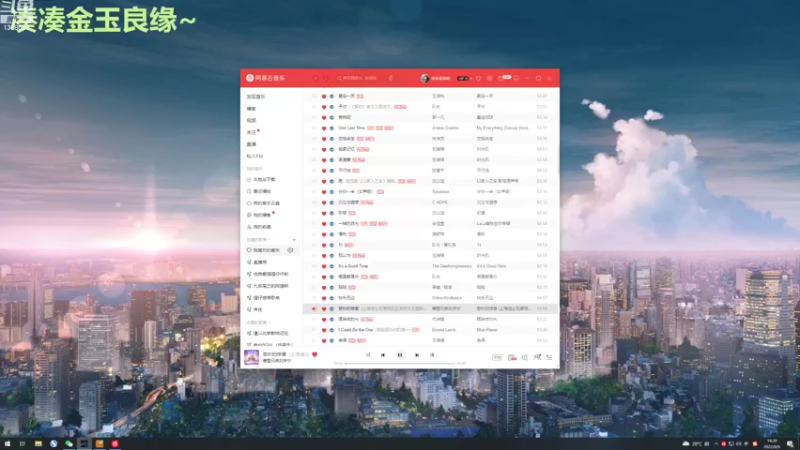
Task: Open 视频 in the sidebar
Action: click(252, 120)
